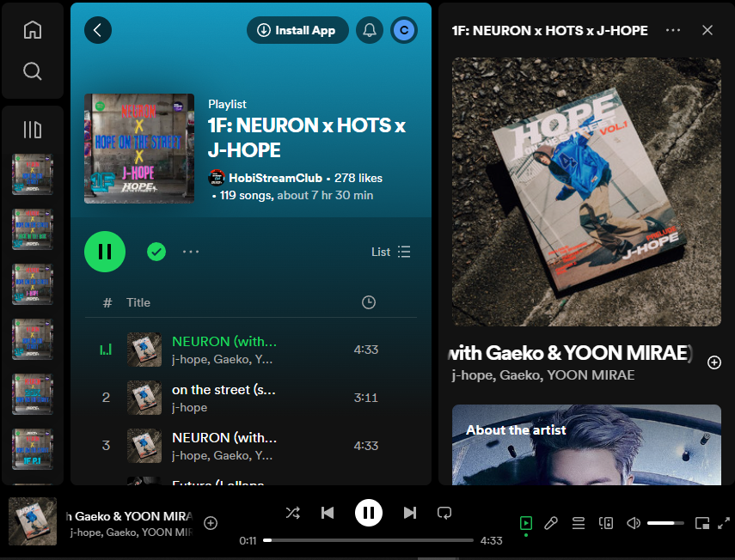Click song title in bottom player bar
The width and height of the screenshot is (735, 560).
(129, 516)
